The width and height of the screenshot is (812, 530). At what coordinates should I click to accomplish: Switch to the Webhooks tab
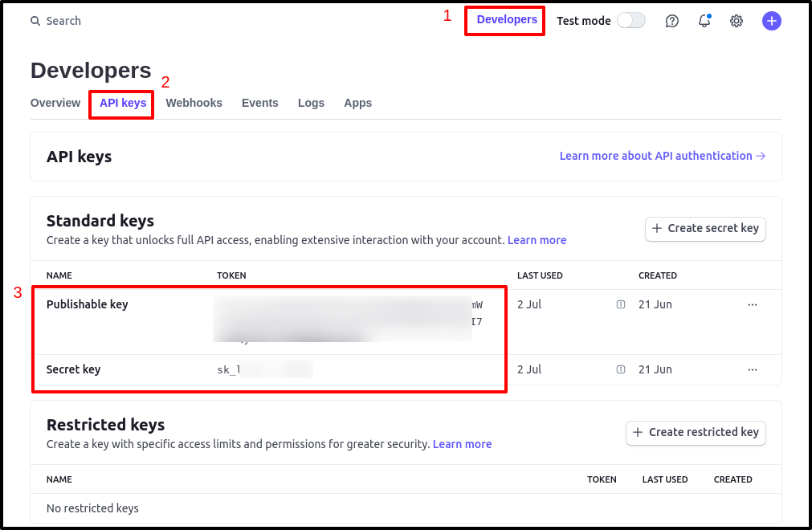(194, 103)
